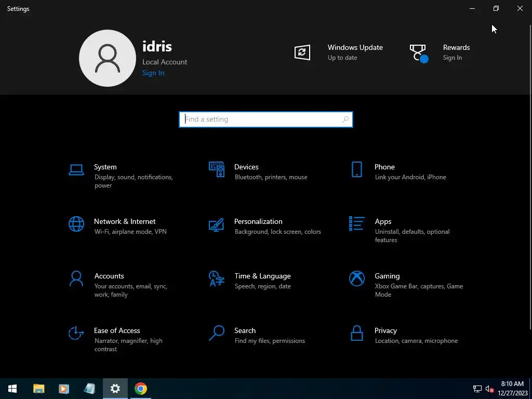Image resolution: width=532 pixels, height=399 pixels.
Task: Launch File Explorer from the taskbar
Action: pyautogui.click(x=38, y=389)
